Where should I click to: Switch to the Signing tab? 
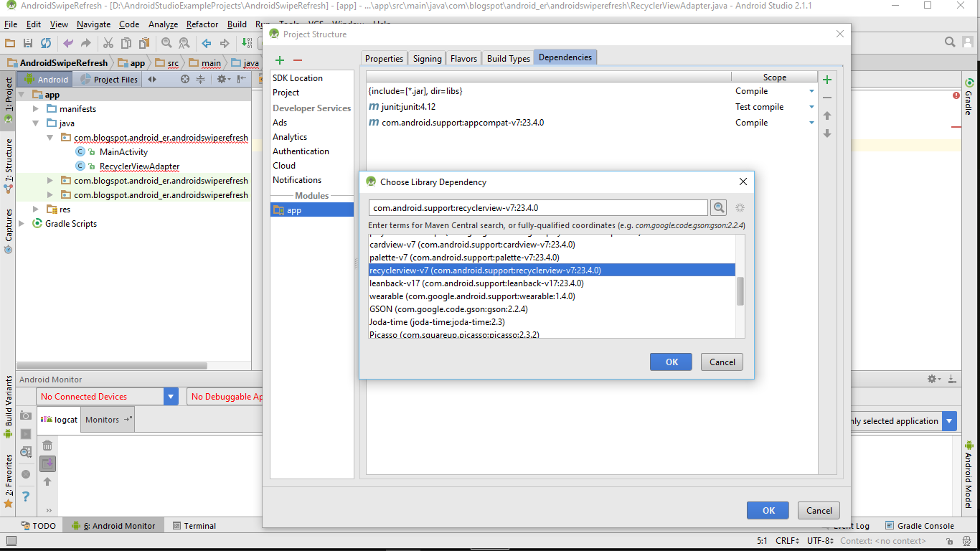point(427,59)
